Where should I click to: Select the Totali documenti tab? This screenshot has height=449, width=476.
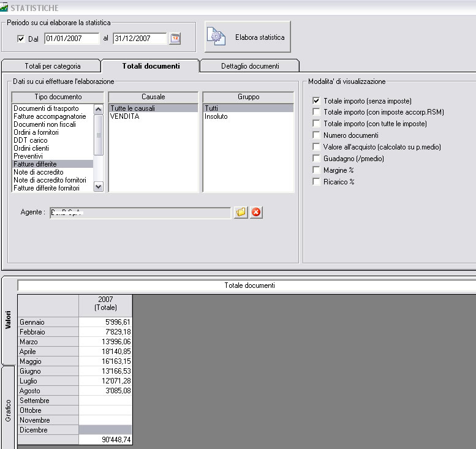coord(151,66)
